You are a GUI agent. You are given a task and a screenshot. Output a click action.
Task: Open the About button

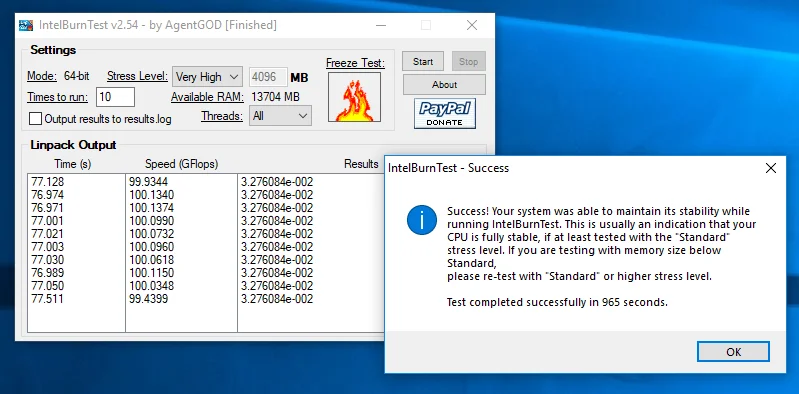click(x=444, y=85)
